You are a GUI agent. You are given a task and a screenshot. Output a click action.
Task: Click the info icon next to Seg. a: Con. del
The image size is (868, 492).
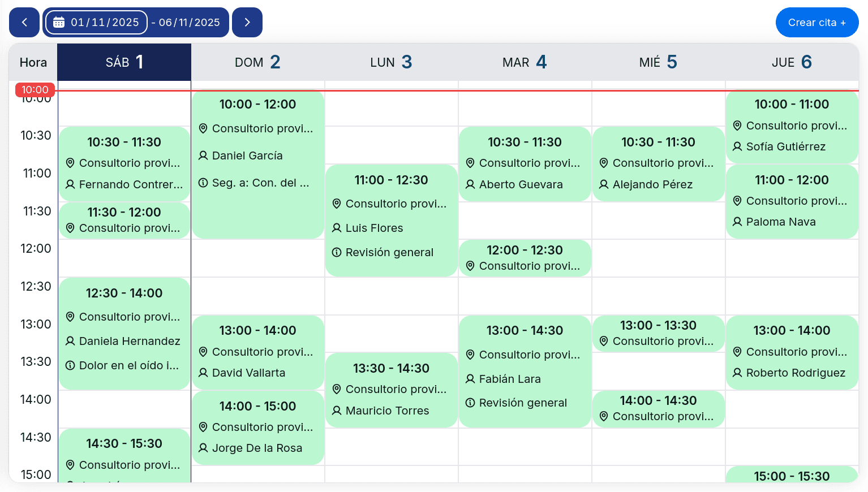pyautogui.click(x=203, y=183)
